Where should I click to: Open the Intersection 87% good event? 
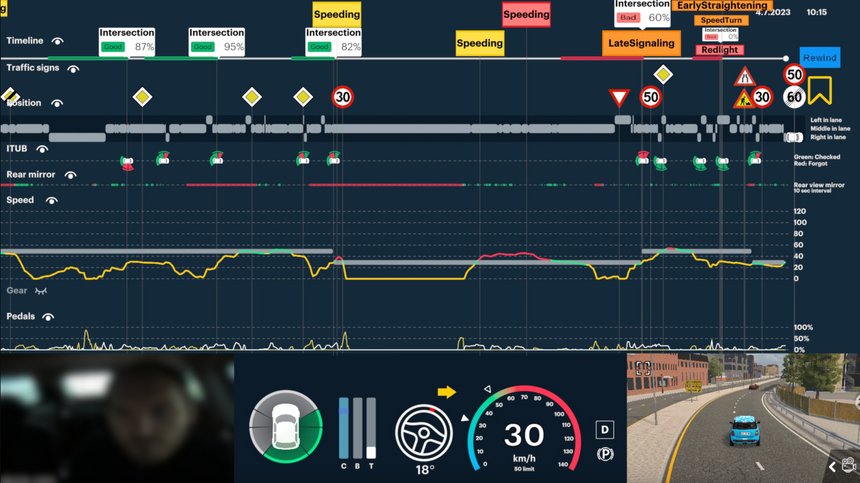(x=127, y=41)
